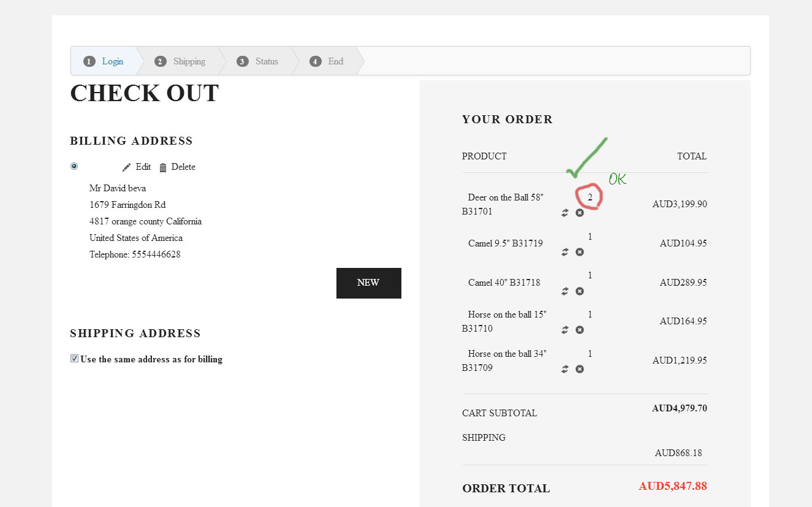Image resolution: width=812 pixels, height=507 pixels.
Task: Click refresh icon for Camel 9.5" B31719
Action: [565, 252]
